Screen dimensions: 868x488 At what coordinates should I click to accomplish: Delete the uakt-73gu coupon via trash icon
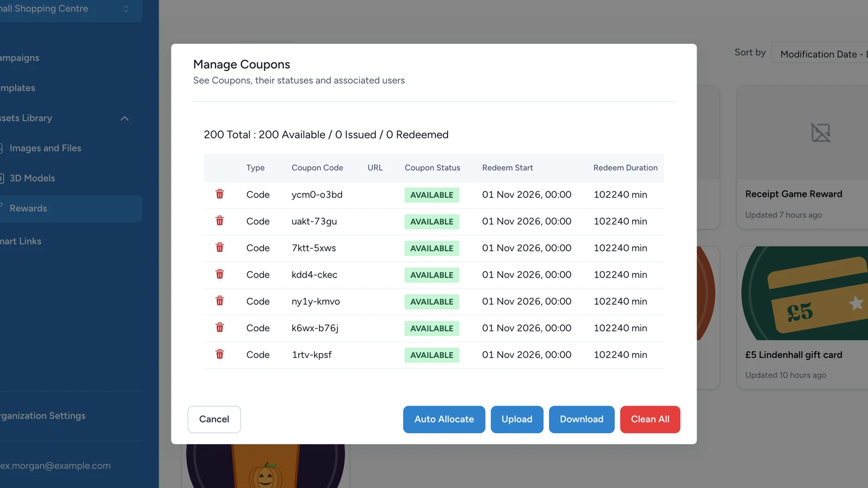220,221
